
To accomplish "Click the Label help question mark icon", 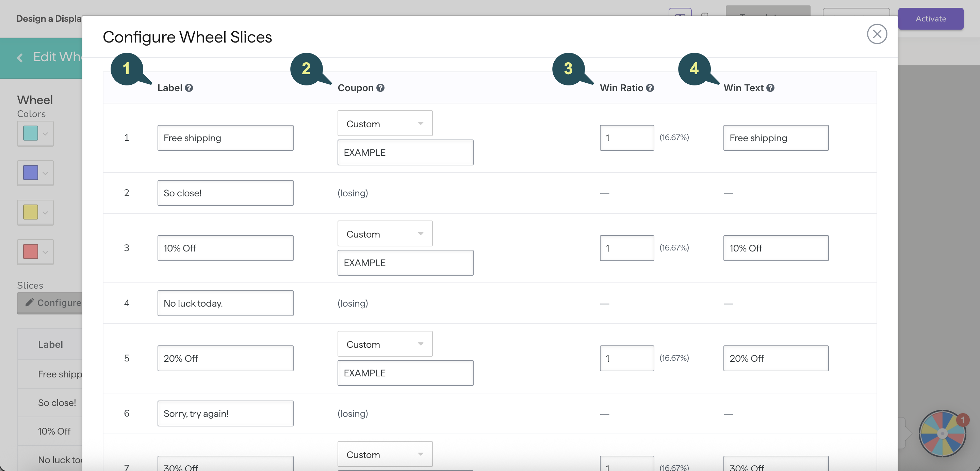I will [189, 88].
